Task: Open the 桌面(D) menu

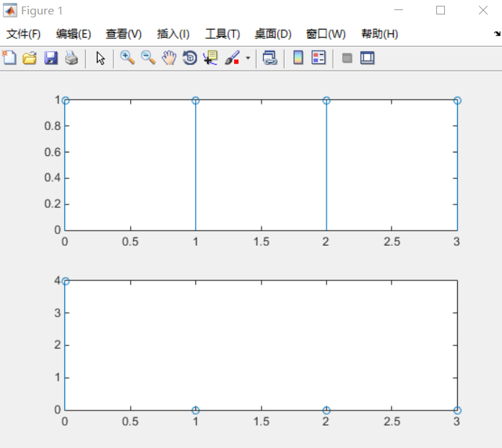Action: [x=273, y=34]
